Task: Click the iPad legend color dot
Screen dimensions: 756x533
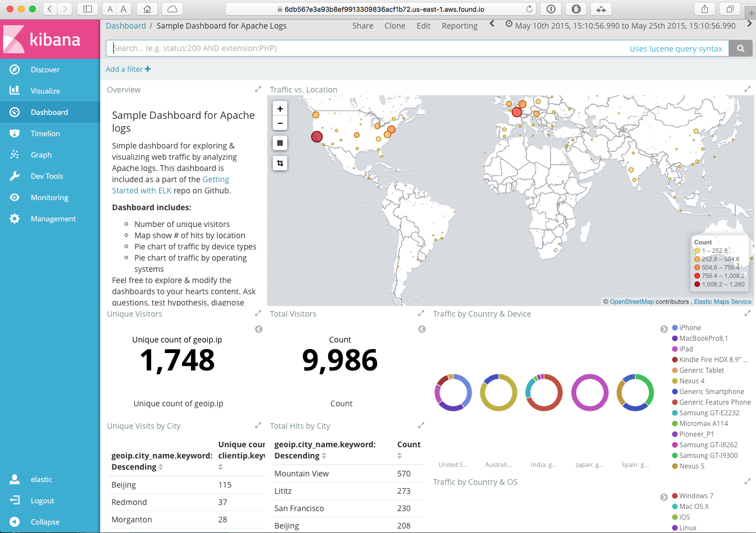Action: [675, 349]
